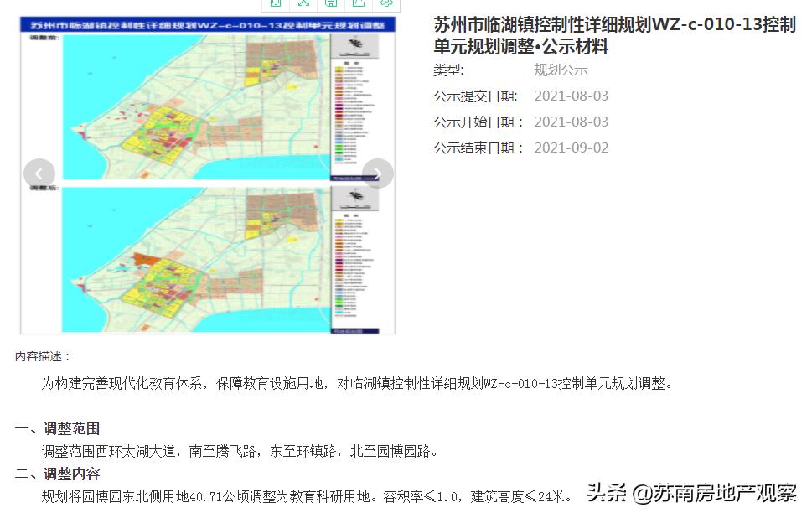Open the mobile preview icon above the article
Image resolution: width=812 pixels, height=518 pixels.
[275, 5]
